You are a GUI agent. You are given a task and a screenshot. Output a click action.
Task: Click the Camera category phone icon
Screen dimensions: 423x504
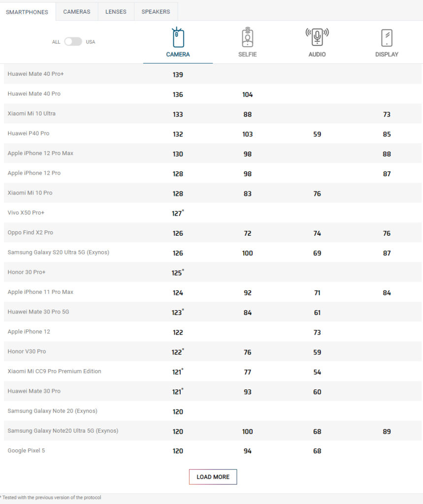[178, 37]
